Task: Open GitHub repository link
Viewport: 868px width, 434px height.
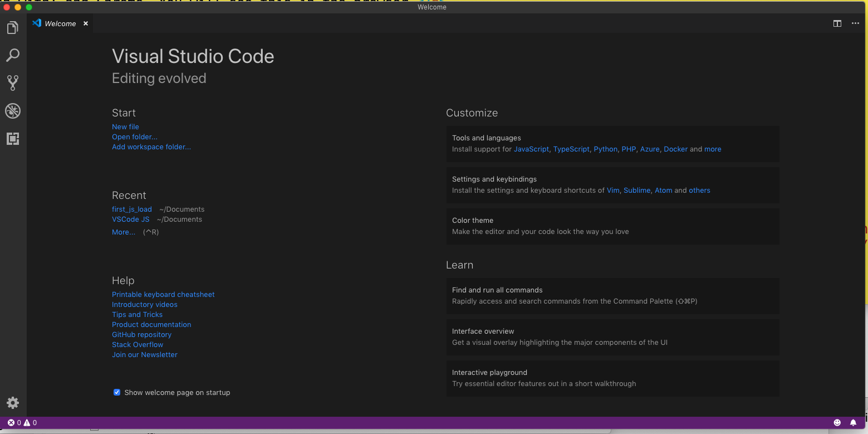Action: click(141, 334)
